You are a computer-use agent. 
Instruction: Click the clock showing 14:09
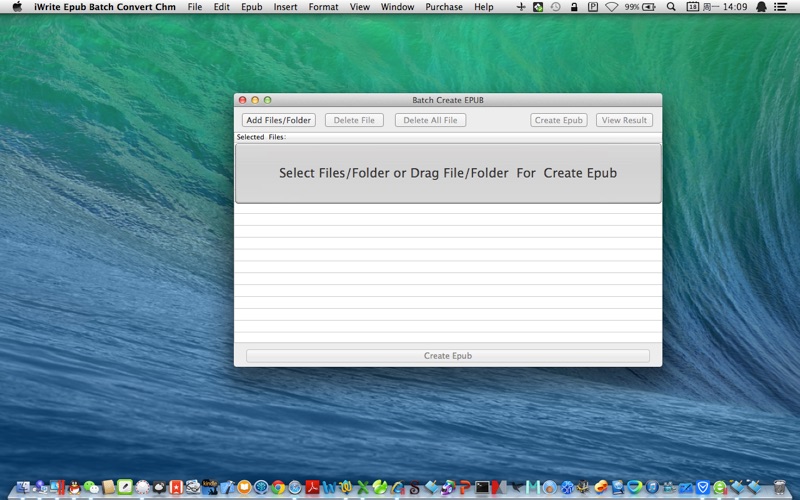(735, 7)
